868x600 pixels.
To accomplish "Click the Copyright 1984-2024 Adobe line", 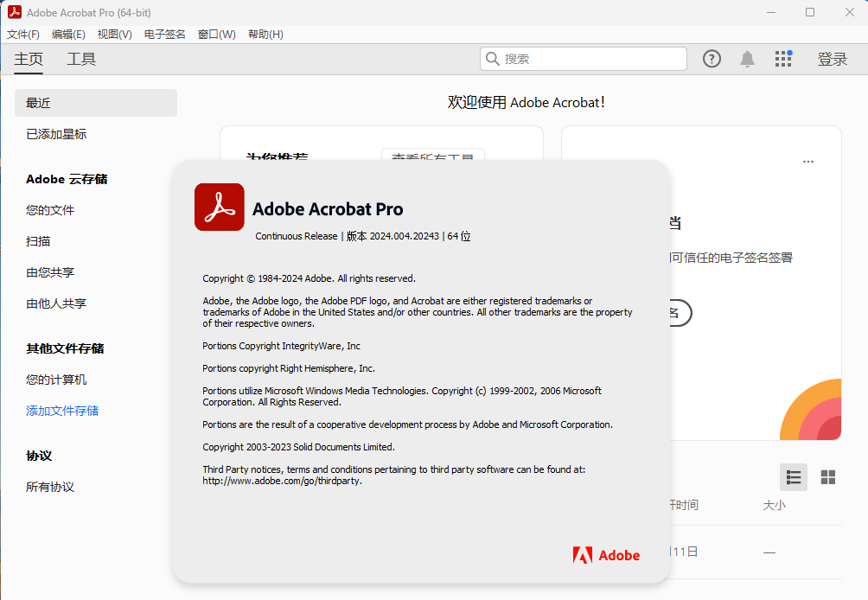I will [309, 278].
